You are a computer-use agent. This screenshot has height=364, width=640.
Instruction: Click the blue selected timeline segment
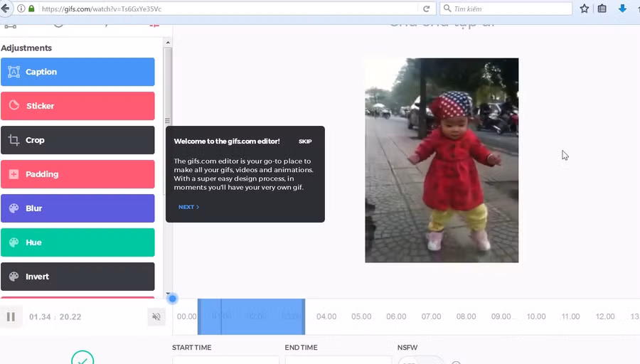251,317
